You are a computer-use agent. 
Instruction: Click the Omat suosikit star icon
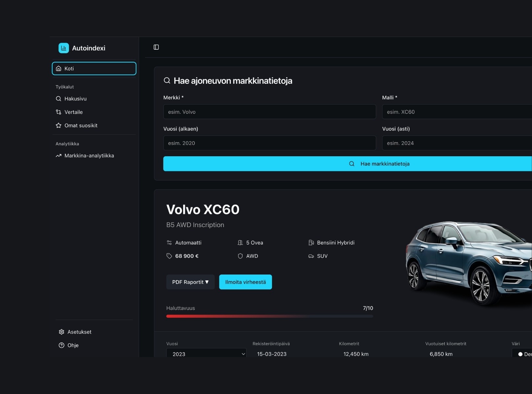58,125
